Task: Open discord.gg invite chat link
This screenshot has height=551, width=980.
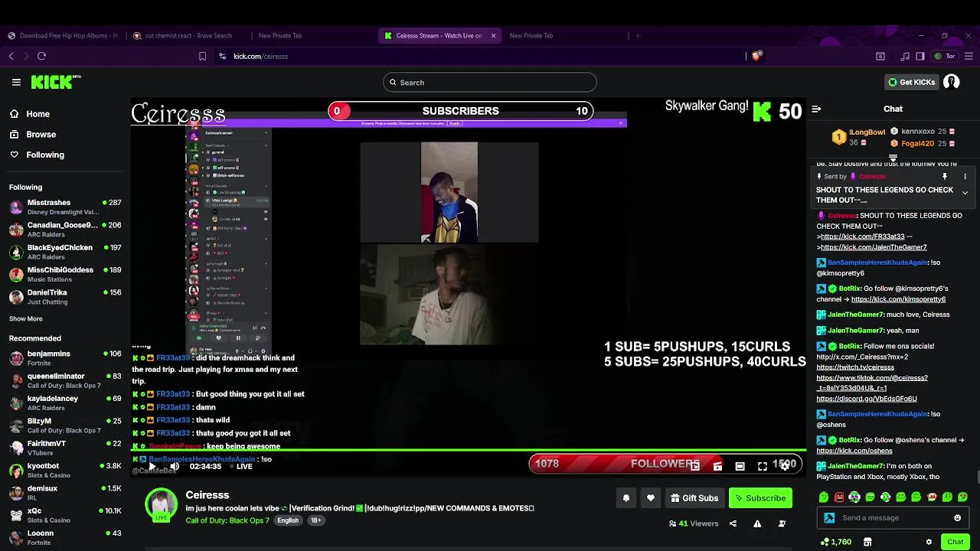Action: click(866, 399)
